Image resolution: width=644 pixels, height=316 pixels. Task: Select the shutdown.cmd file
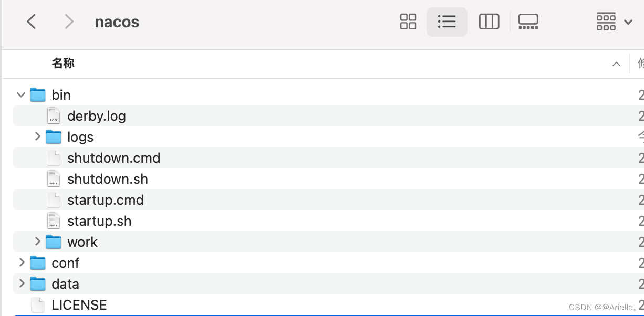coord(113,158)
